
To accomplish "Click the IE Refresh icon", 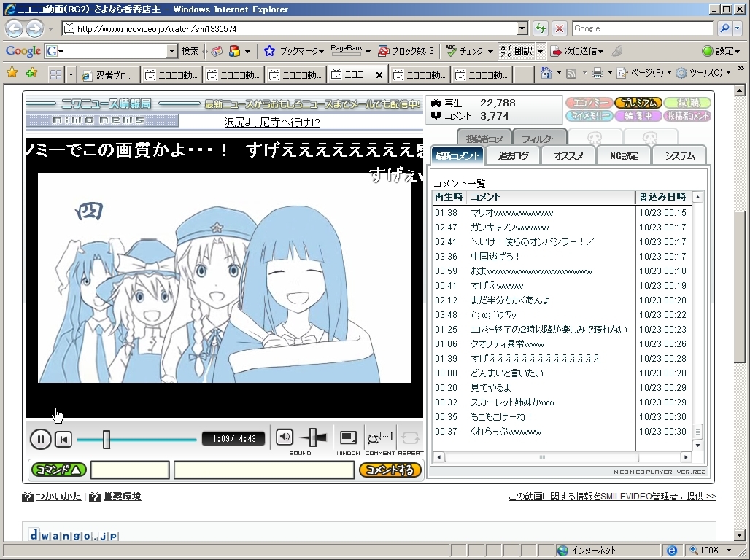I will coord(541,28).
